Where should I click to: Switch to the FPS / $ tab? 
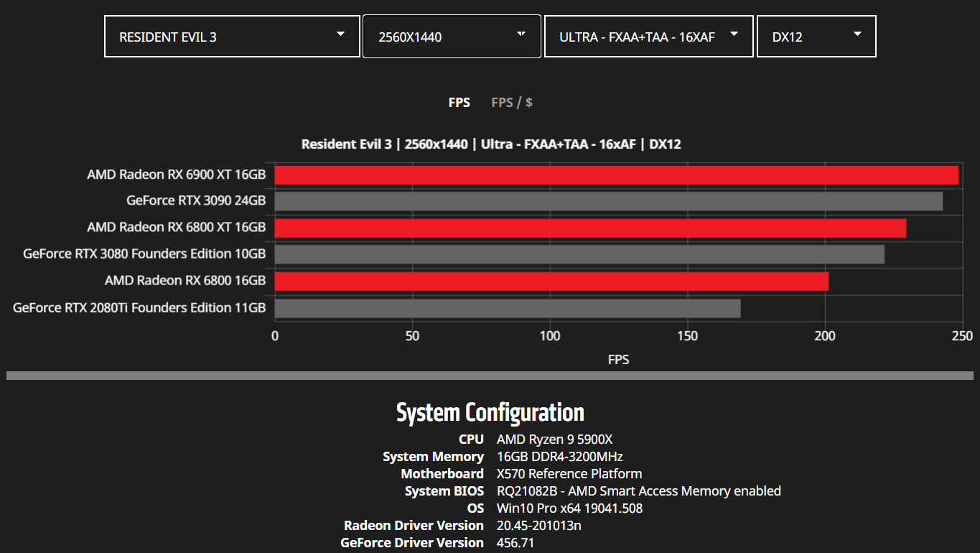[x=512, y=103]
